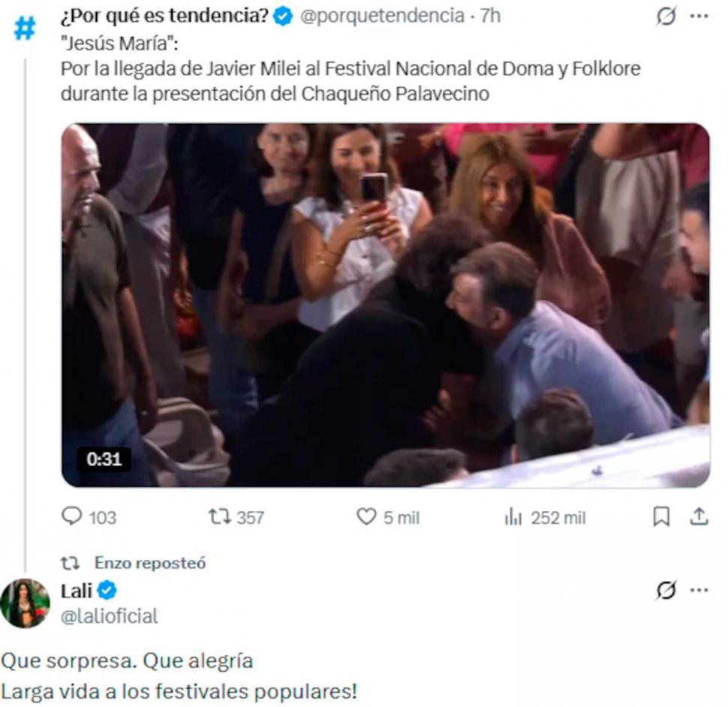Viewport: 728px width, 707px height.
Task: Click the @porquetendencia handle
Action: (382, 16)
